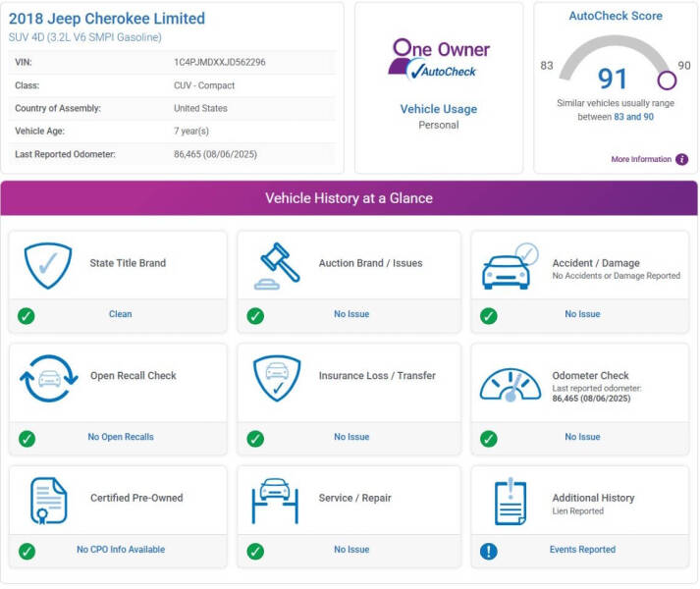Click the AutoCheck Score gauge marker
The width and height of the screenshot is (700, 589).
(x=667, y=80)
